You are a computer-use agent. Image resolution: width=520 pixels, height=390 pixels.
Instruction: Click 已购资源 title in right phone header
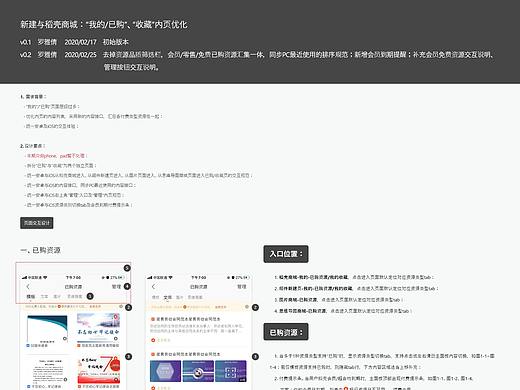pos(198,287)
